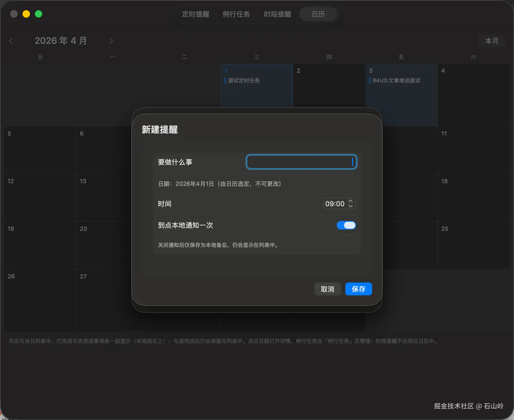Select the 日历 tab

(318, 14)
